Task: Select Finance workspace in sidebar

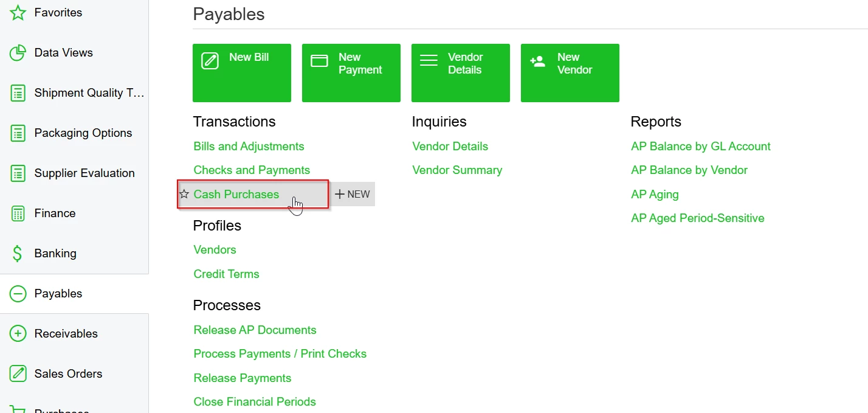Action: point(74,213)
